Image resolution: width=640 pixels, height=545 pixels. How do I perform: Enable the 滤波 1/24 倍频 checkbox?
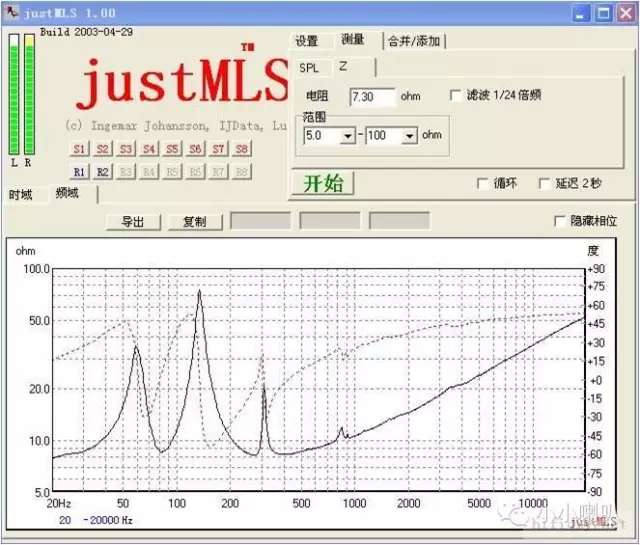[457, 95]
